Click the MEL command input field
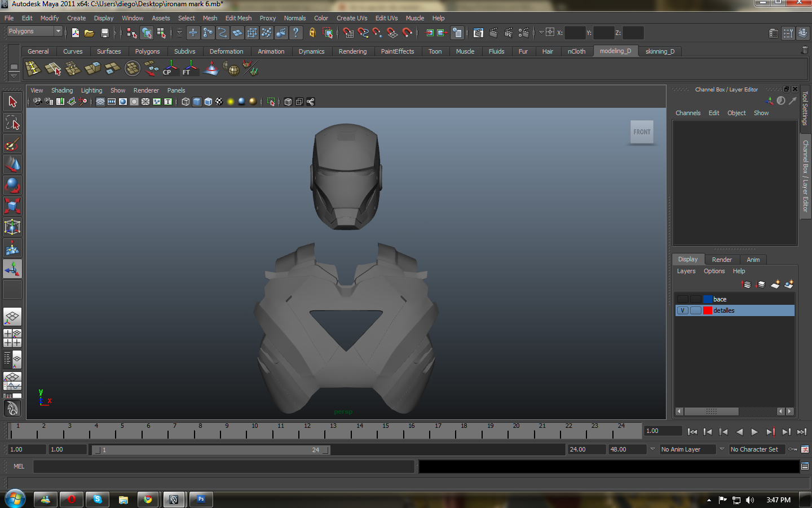The image size is (812, 508). (224, 466)
